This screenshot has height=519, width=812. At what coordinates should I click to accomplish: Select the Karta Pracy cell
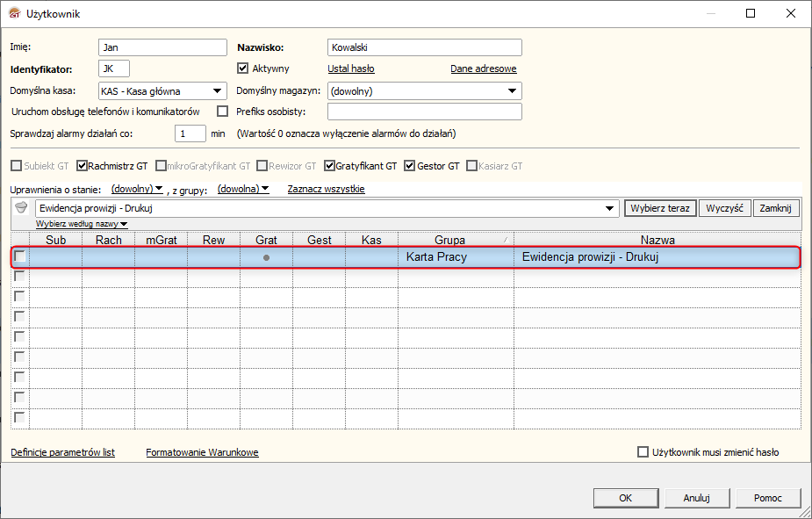coord(456,257)
